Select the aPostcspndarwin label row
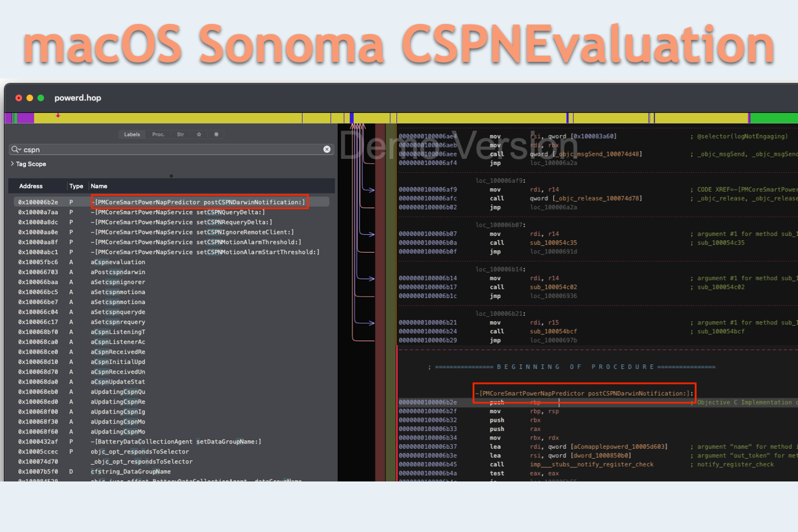Image resolution: width=798 pixels, height=532 pixels. [x=172, y=272]
